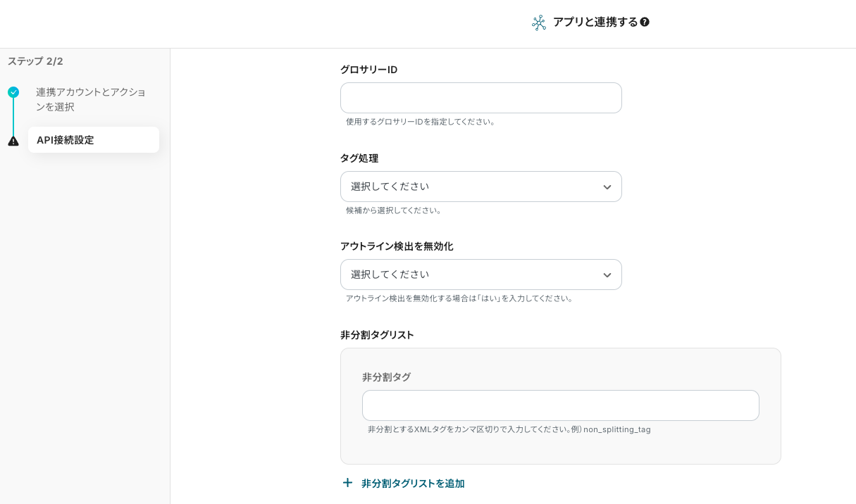Click the plus icon for 非分割タグリストを追加
This screenshot has height=504, width=856.
[347, 483]
